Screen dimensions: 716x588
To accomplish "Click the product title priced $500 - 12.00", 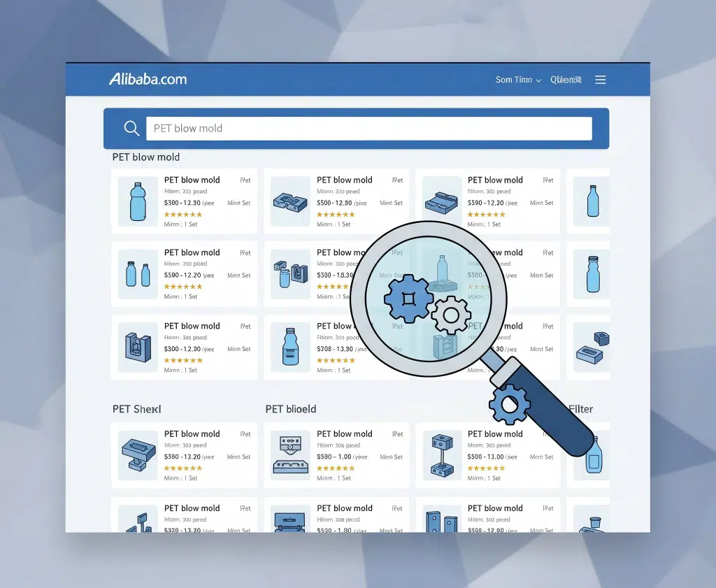I will pyautogui.click(x=495, y=508).
